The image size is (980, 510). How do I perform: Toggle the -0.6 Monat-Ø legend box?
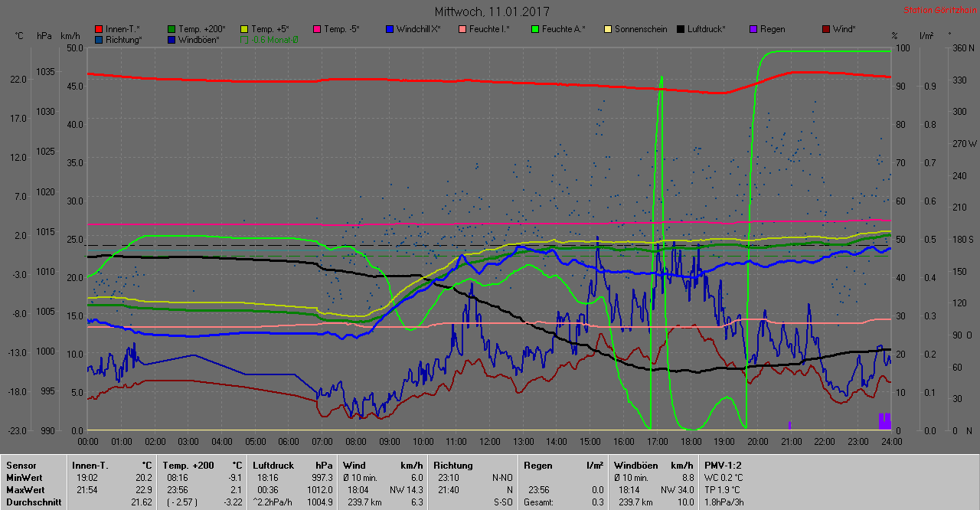(x=244, y=40)
